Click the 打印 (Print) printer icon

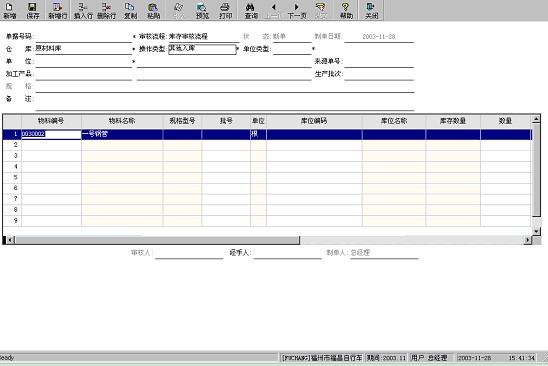(225, 10)
